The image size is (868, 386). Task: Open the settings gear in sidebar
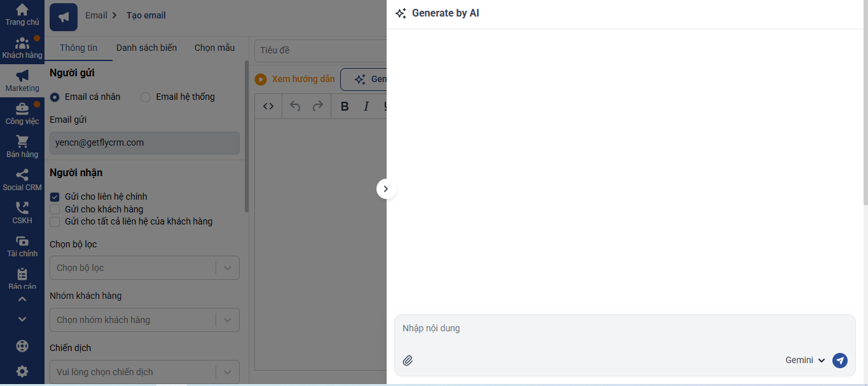coord(22,371)
